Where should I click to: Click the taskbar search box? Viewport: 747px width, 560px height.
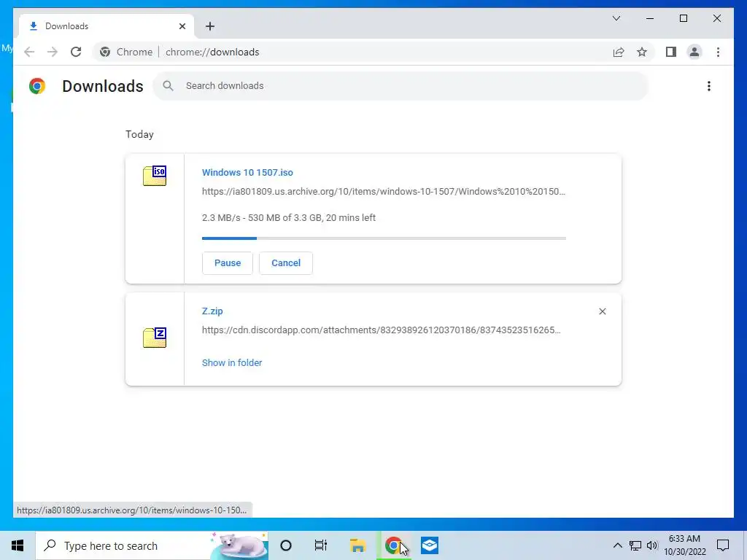point(152,545)
